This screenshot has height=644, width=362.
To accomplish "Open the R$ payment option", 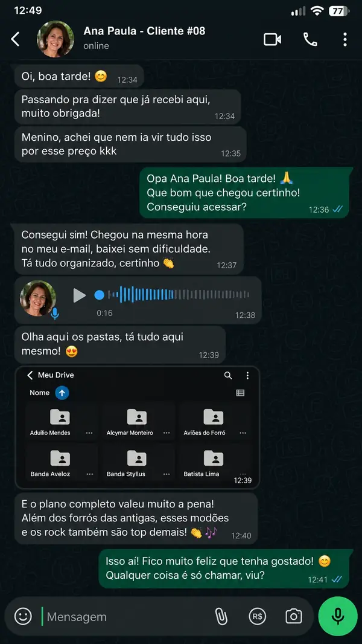I will (x=258, y=616).
